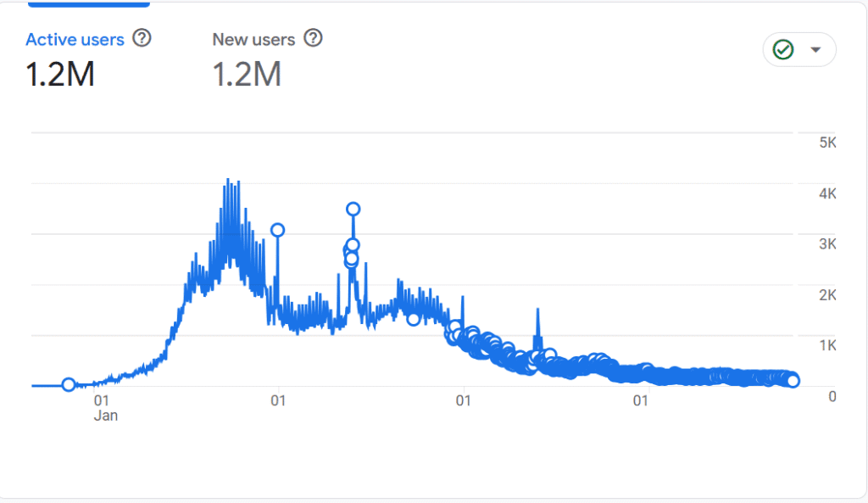Select the Active users metric tab
The height and width of the screenshot is (503, 868).
pos(75,39)
